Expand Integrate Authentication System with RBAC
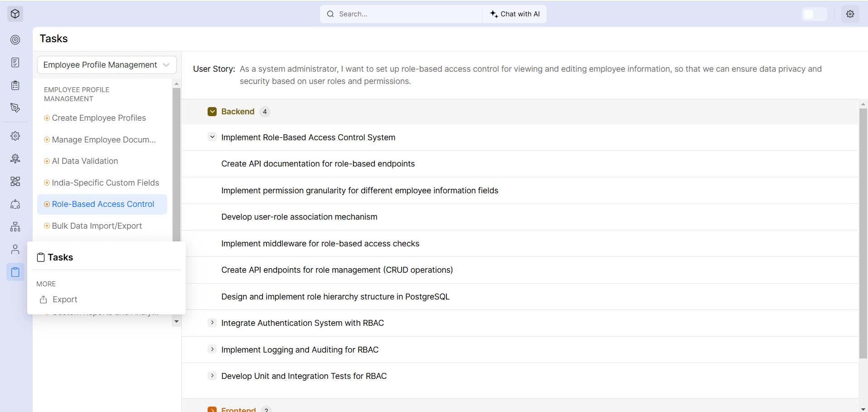Screen dimensions: 868x412 212,323
